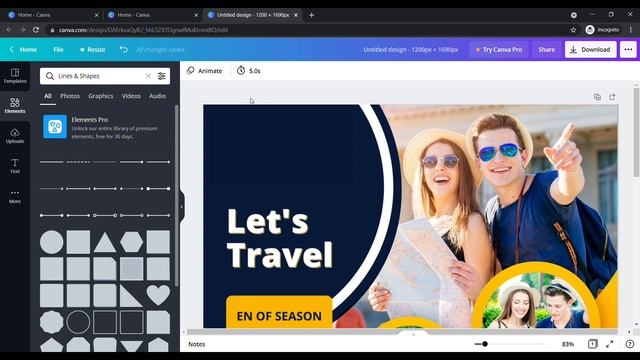This screenshot has width=640, height=360.
Task: Switch to the All tab
Action: tap(48, 96)
